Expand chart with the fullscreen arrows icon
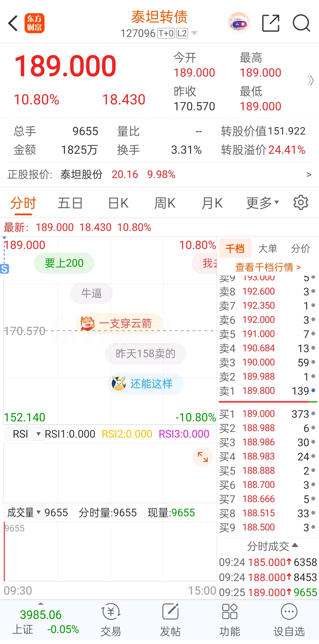The height and width of the screenshot is (644, 319). tap(203, 457)
